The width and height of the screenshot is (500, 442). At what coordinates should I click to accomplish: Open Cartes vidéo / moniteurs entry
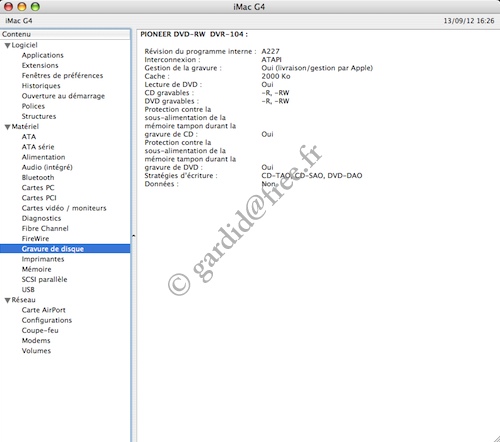pos(64,208)
